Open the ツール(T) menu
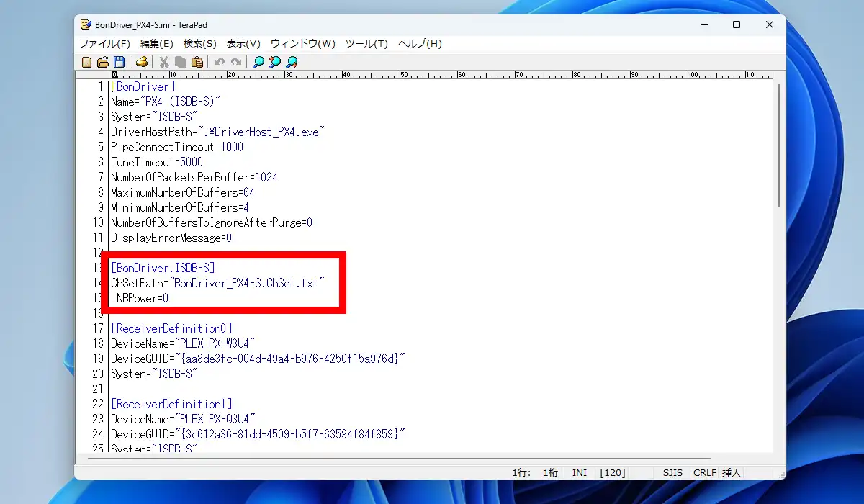Viewport: 864px width, 504px height. tap(366, 44)
